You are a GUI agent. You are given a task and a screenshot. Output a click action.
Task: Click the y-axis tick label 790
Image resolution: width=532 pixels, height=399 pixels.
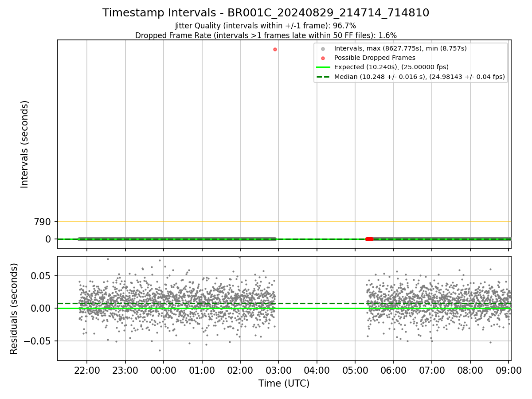(x=43, y=222)
